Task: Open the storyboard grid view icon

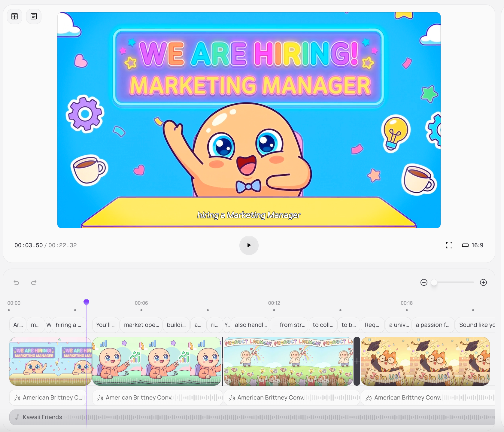Action: coord(14,16)
